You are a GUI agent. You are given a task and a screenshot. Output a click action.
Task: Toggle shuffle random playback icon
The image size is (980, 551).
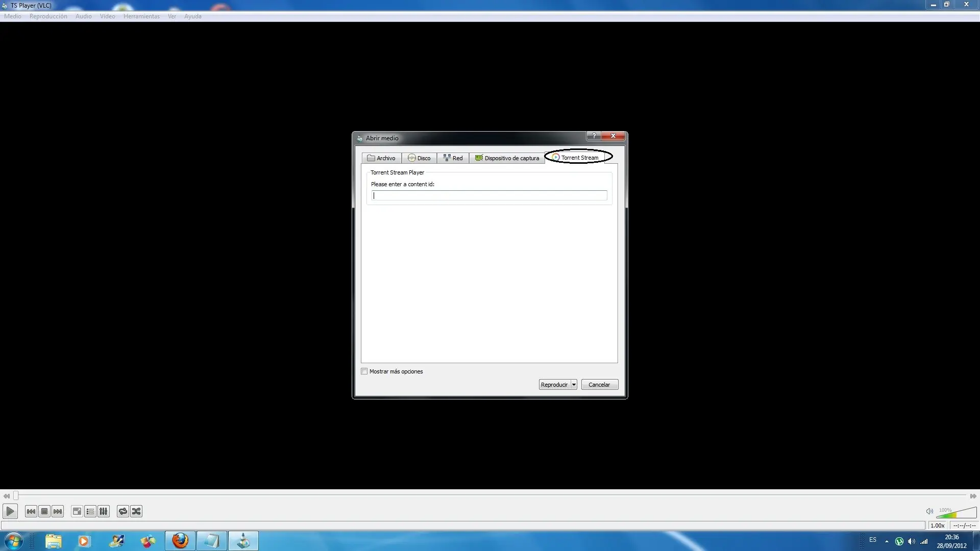tap(136, 511)
